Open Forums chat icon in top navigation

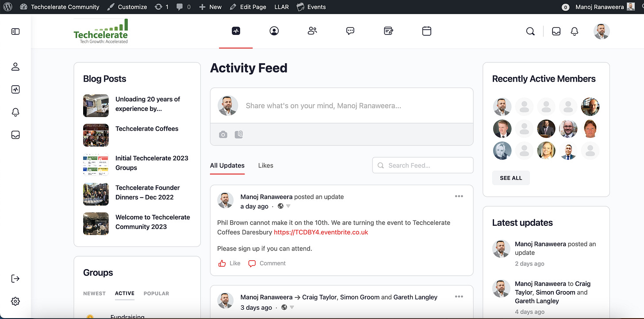coord(350,31)
